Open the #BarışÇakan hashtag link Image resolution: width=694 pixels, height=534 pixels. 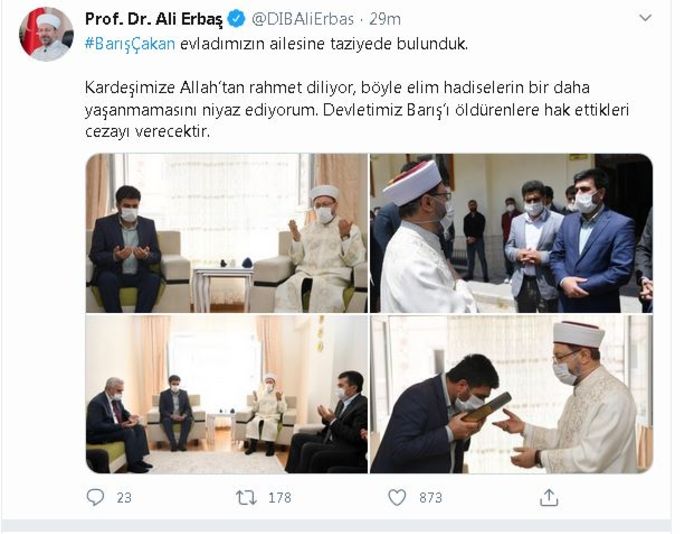[130, 44]
